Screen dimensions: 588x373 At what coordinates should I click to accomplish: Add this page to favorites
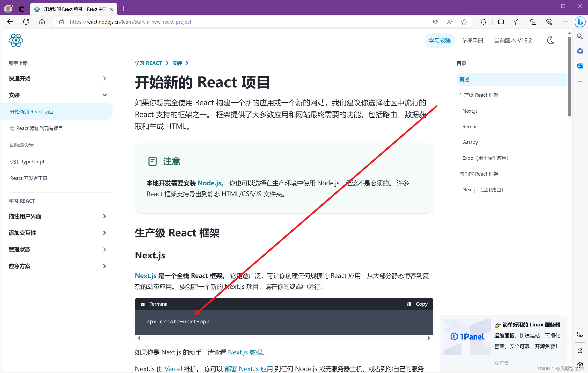(464, 22)
